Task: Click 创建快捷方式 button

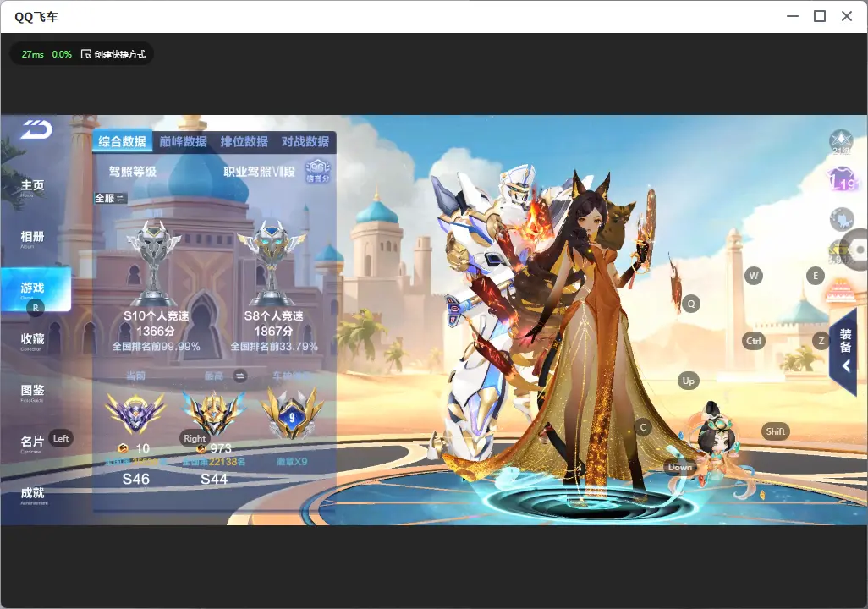Action: (x=113, y=54)
